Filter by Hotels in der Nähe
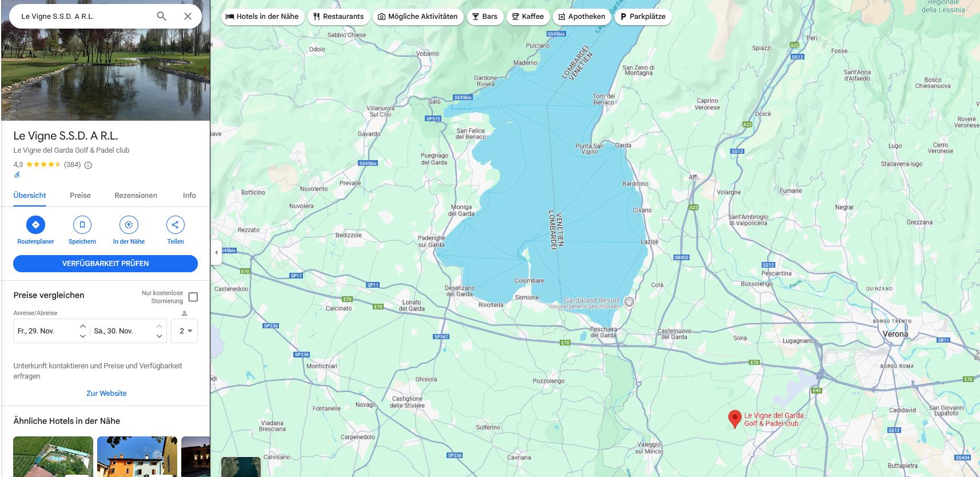980x477 pixels. click(x=262, y=17)
